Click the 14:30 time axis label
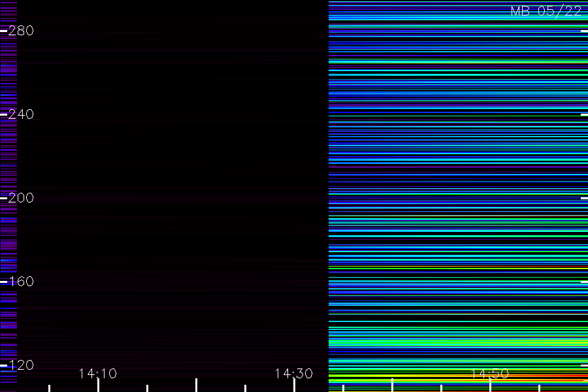This screenshot has width=588, height=392. [x=293, y=374]
